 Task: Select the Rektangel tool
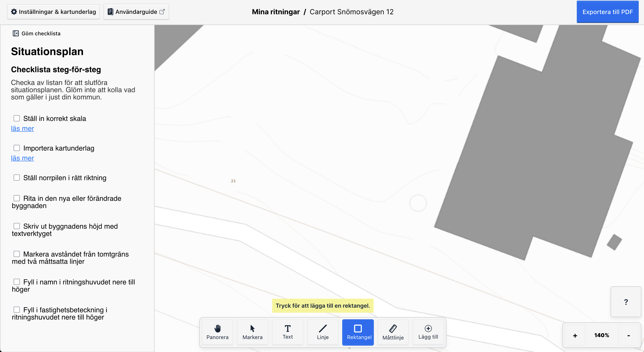[x=358, y=332]
